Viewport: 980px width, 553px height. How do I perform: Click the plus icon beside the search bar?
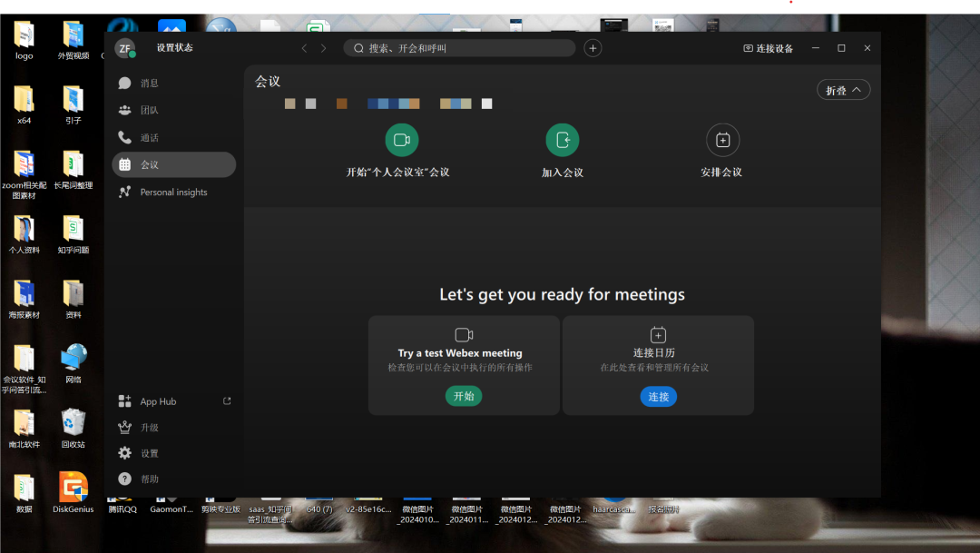click(592, 47)
